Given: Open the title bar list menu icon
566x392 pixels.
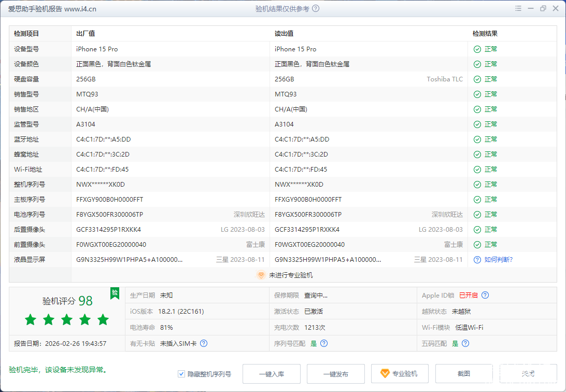Looking at the screenshot, I should point(518,9).
